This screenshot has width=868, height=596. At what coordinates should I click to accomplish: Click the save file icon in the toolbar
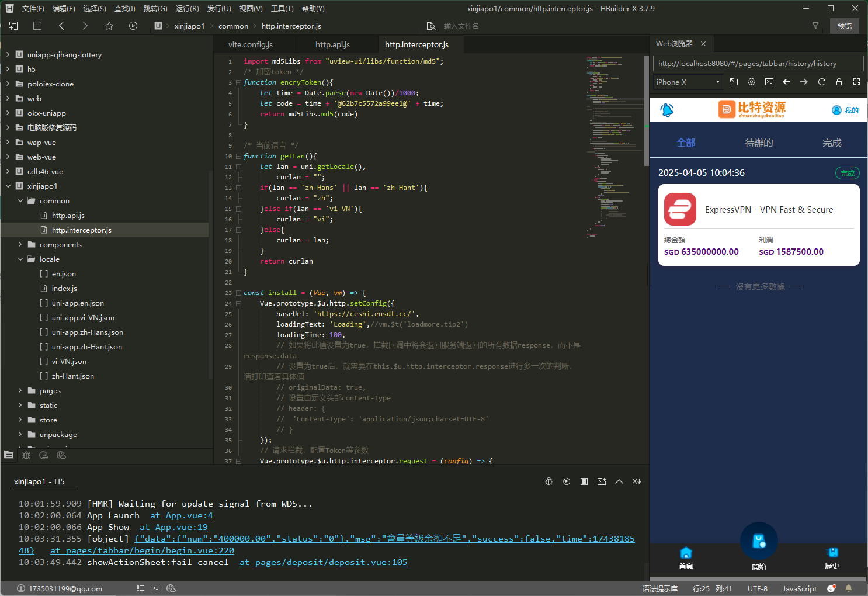[37, 26]
